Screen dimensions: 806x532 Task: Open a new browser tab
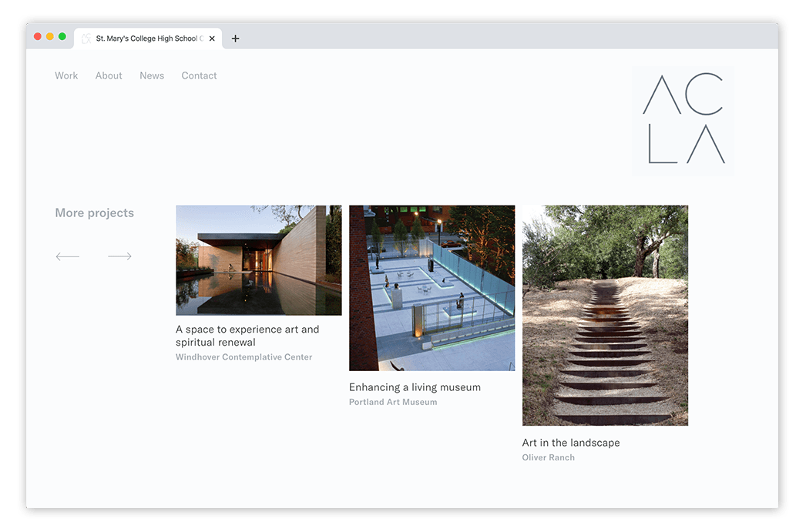236,38
